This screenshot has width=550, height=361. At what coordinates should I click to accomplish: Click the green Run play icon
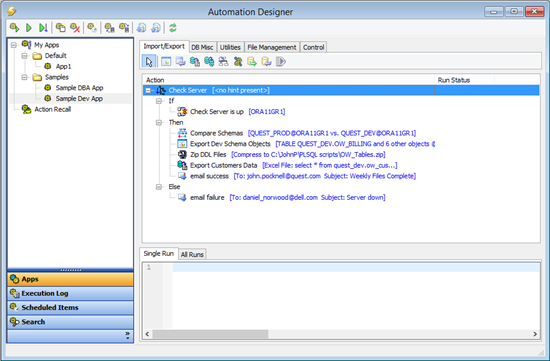click(29, 28)
